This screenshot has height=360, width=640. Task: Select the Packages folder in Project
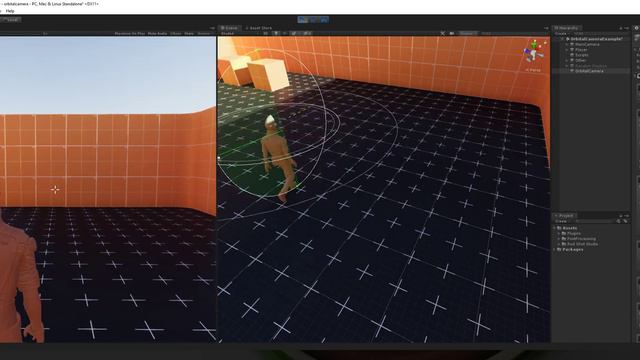570,249
